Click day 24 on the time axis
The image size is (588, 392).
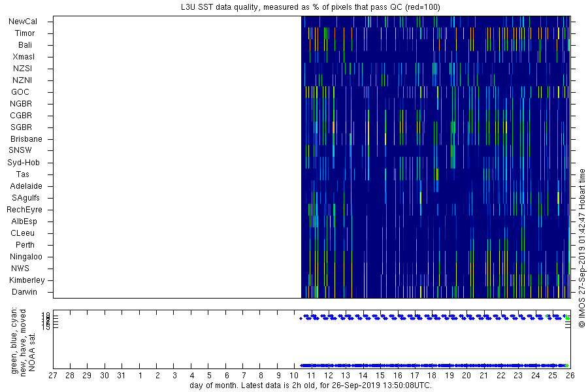(x=536, y=376)
